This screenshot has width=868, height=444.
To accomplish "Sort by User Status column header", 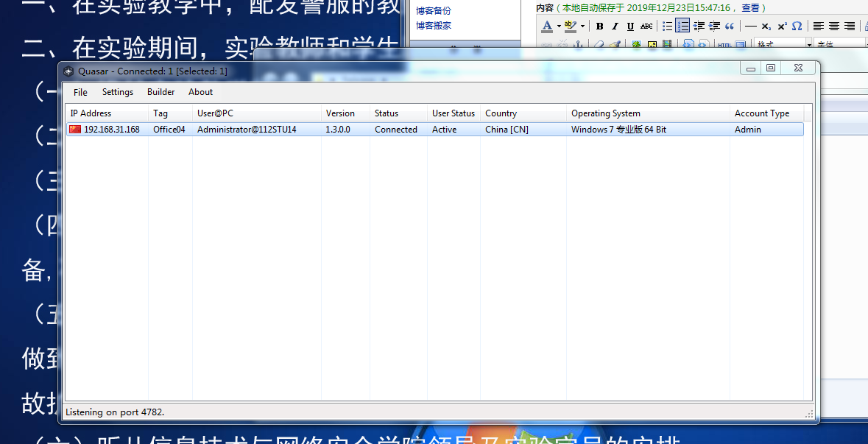I will pyautogui.click(x=454, y=113).
